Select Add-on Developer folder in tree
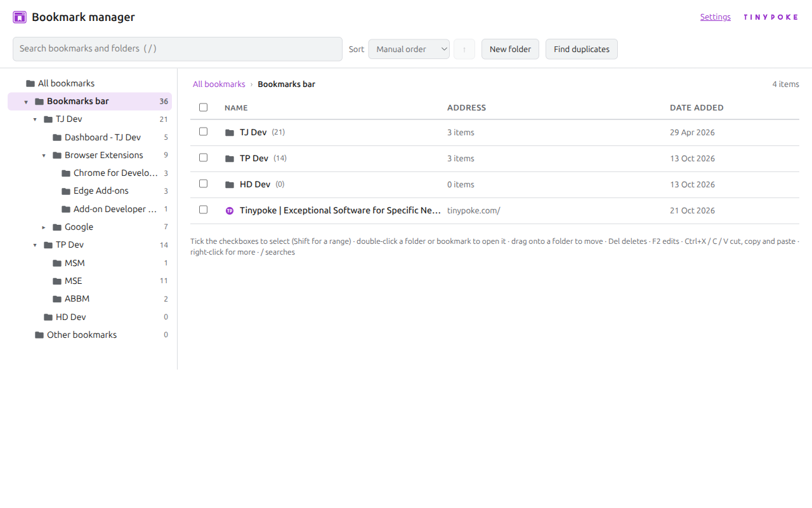Screen dimensions: 812x508 89,209
